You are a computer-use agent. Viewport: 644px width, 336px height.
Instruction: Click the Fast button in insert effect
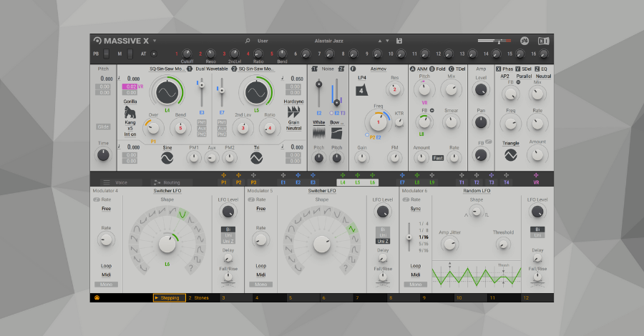pyautogui.click(x=437, y=158)
